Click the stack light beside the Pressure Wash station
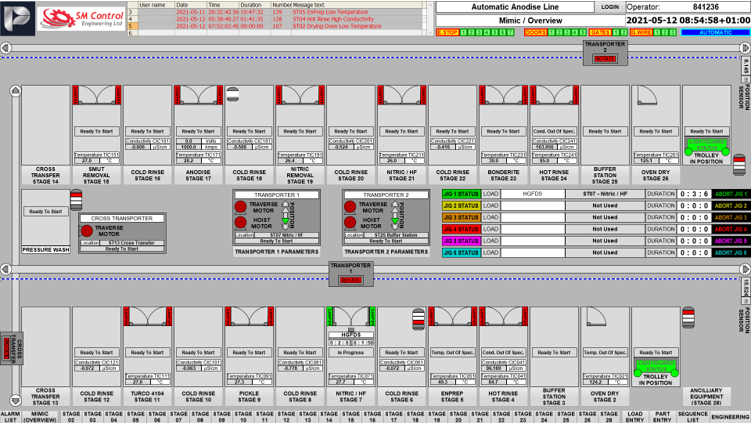 [x=76, y=200]
